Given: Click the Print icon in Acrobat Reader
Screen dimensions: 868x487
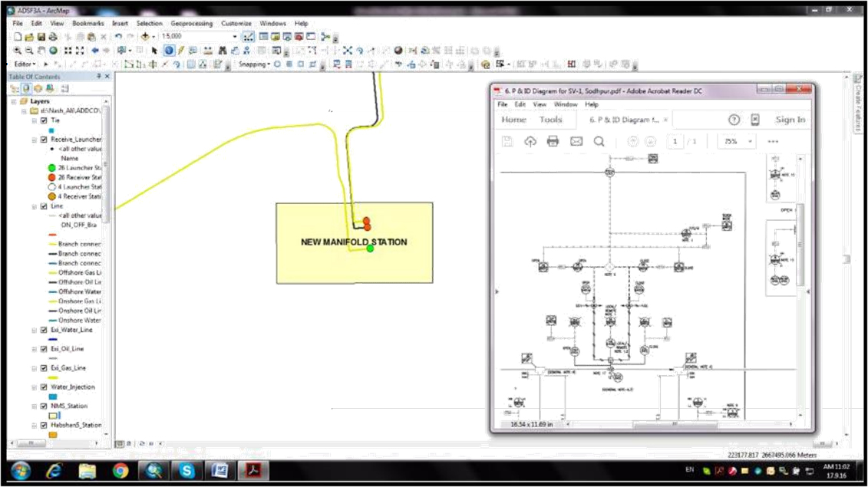Looking at the screenshot, I should click(553, 141).
